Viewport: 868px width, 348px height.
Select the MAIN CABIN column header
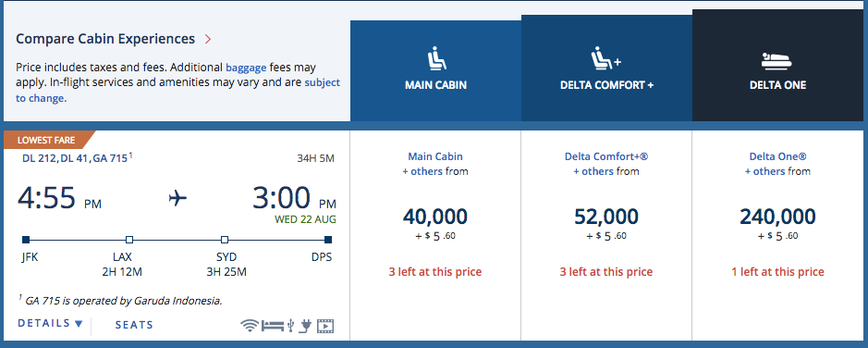click(435, 71)
